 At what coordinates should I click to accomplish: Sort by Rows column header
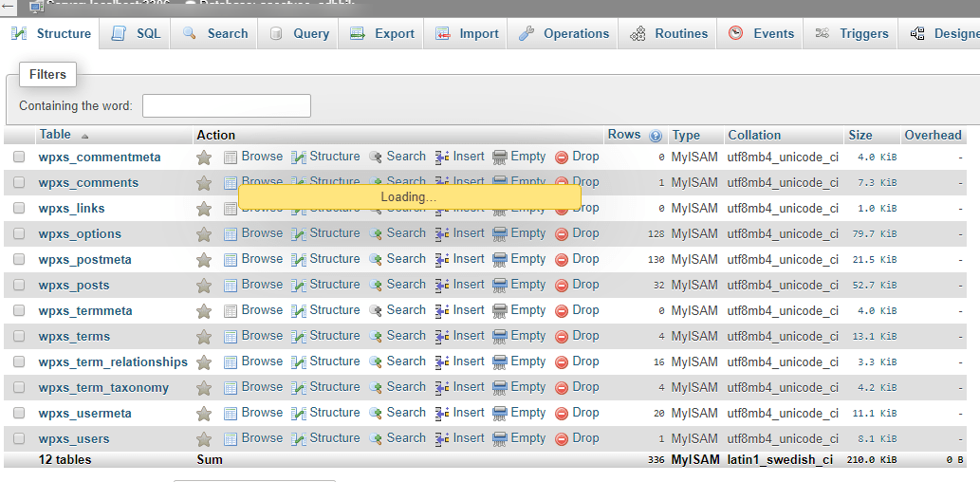[x=623, y=135]
